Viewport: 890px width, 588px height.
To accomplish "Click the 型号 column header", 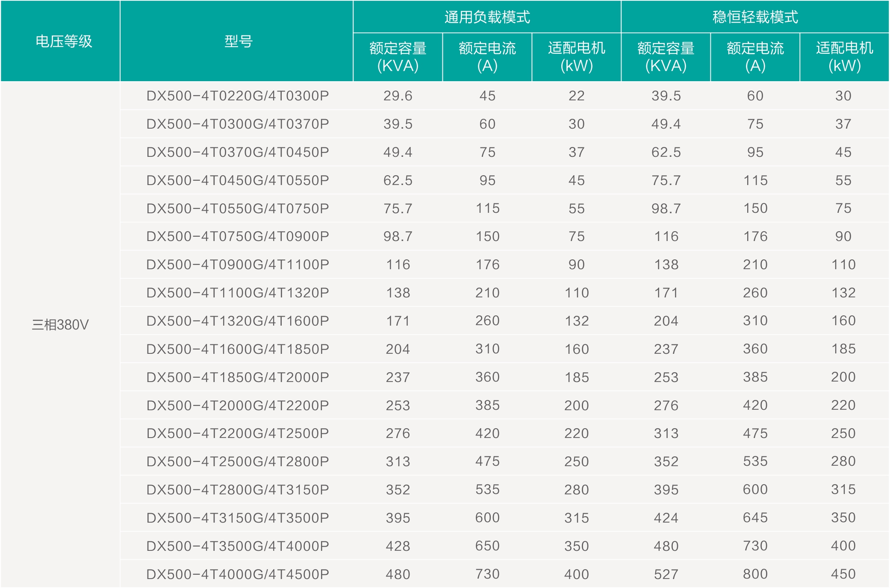I will tap(238, 41).
